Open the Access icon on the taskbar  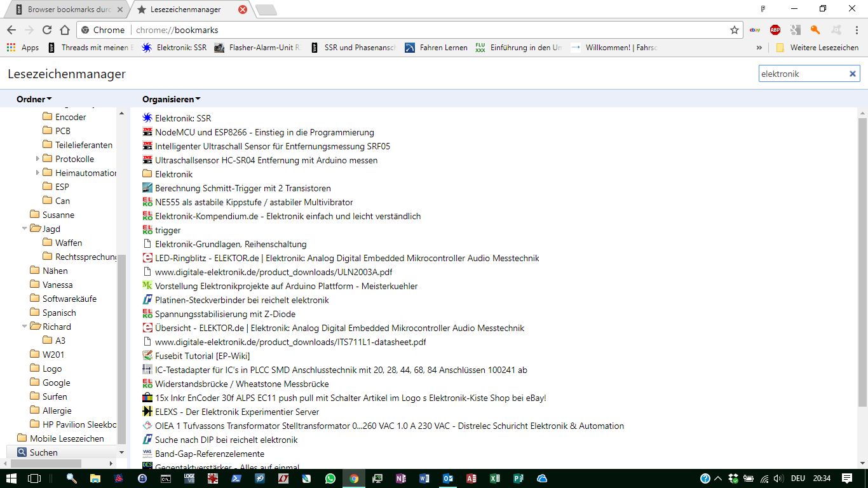[471, 478]
